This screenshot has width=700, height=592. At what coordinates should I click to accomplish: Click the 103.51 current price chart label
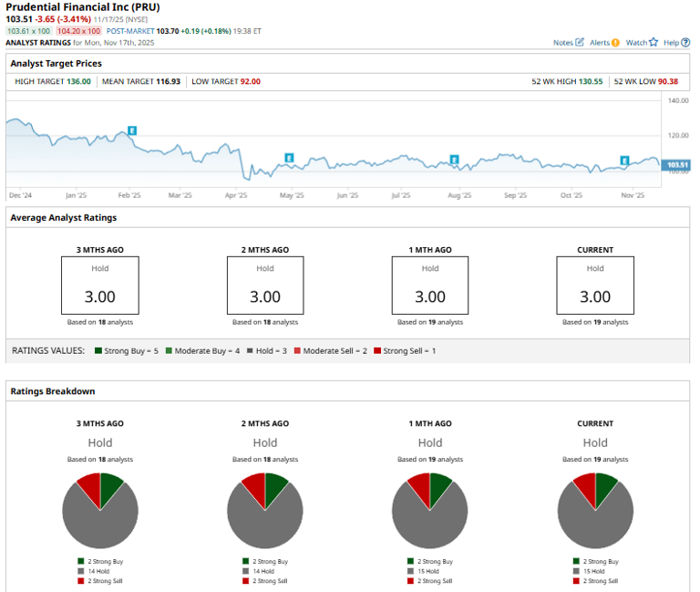click(676, 165)
